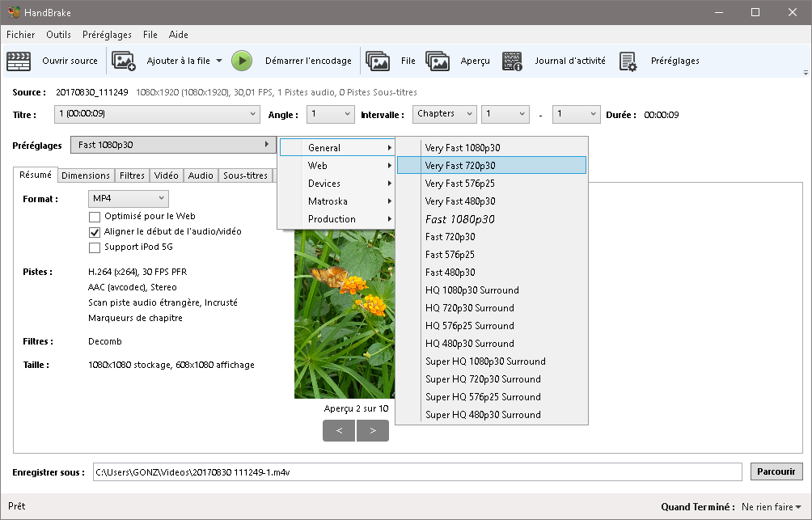Switch to the Dimensions tab
This screenshot has height=520, width=812.
(x=86, y=175)
